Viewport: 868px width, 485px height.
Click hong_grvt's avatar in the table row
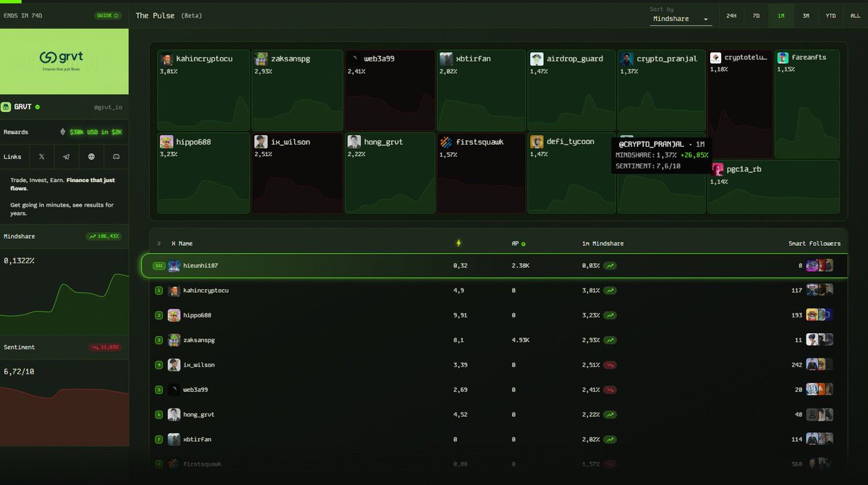174,414
